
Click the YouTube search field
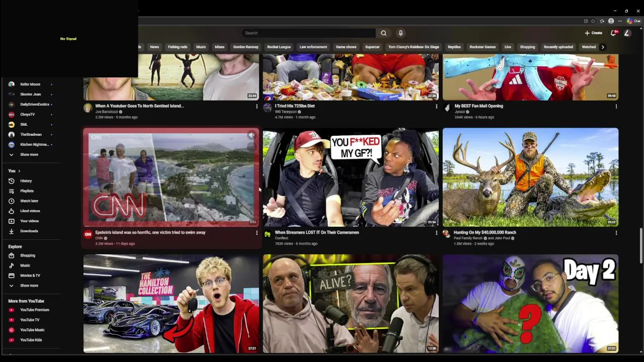(x=308, y=33)
